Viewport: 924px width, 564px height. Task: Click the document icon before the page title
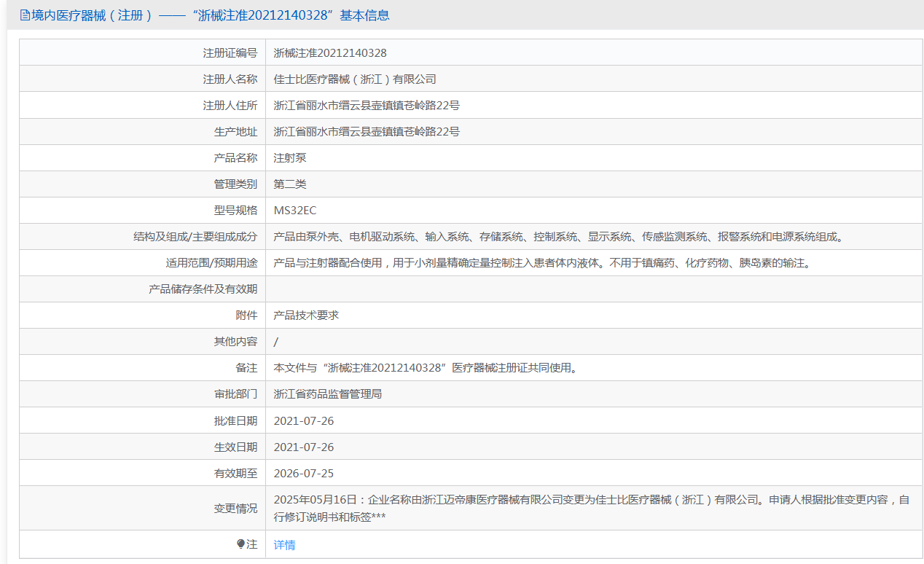click(25, 15)
